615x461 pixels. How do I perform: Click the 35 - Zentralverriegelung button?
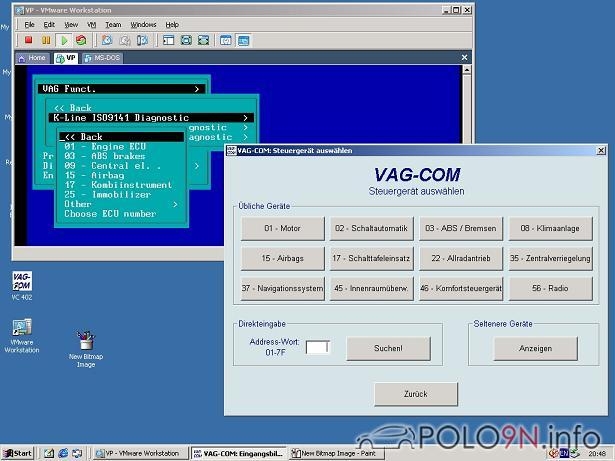coord(550,258)
